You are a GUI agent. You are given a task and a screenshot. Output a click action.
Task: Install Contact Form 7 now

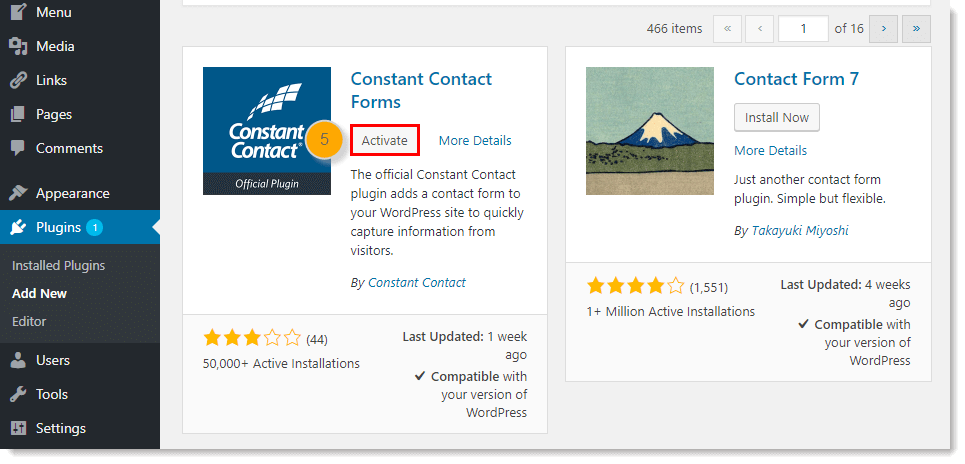(777, 117)
